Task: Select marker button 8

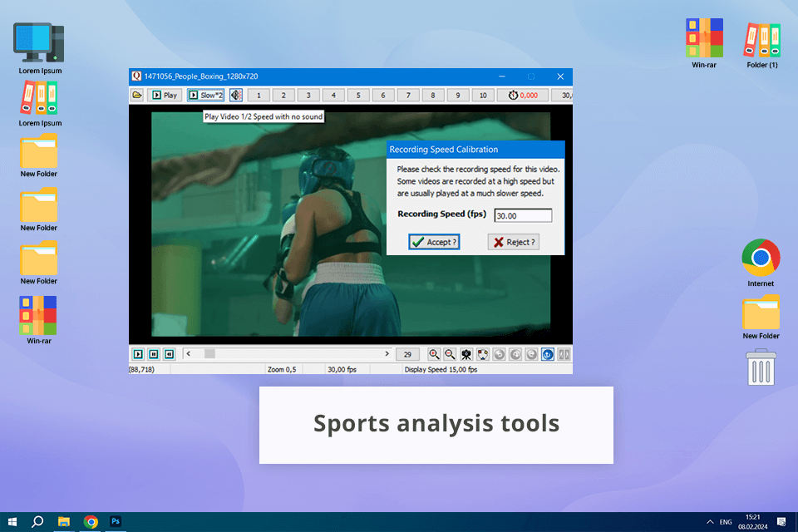Action: [433, 96]
